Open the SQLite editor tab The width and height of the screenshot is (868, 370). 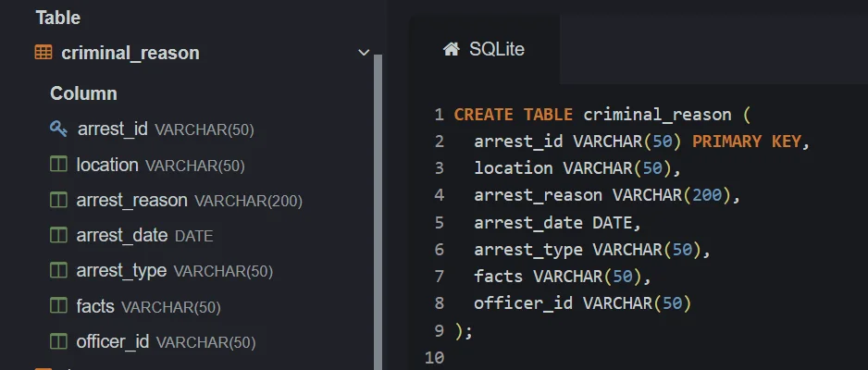[485, 49]
